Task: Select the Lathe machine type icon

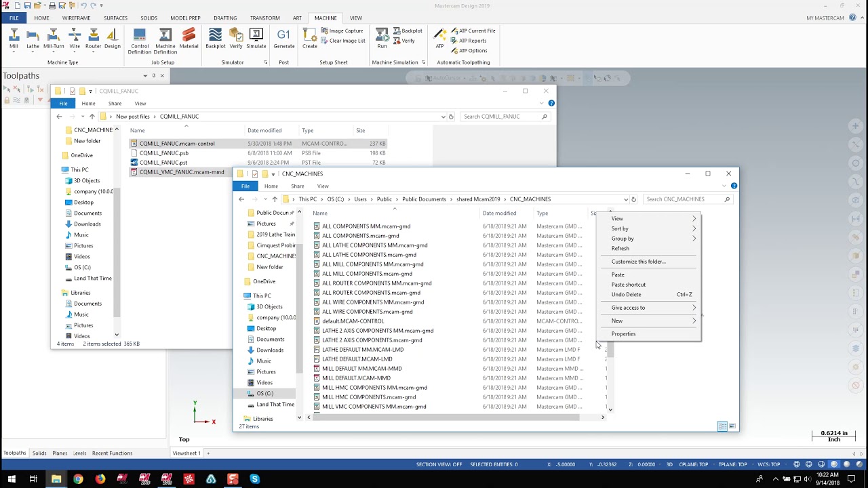Action: pos(33,39)
